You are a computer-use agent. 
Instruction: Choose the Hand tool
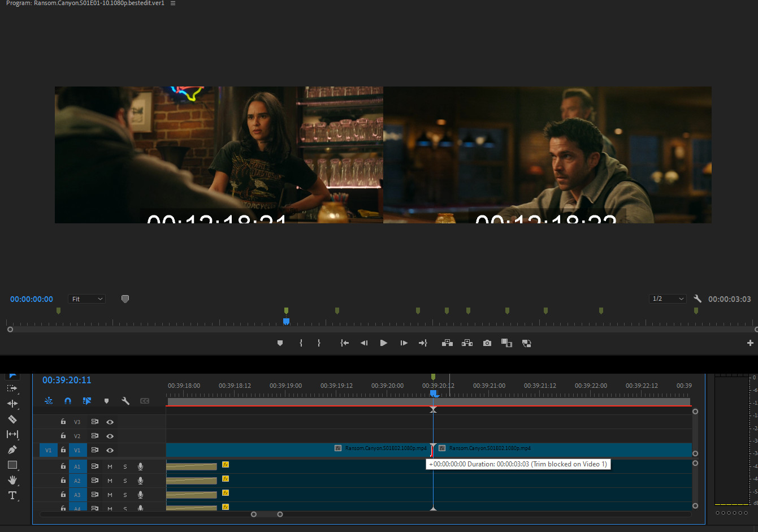click(x=12, y=480)
